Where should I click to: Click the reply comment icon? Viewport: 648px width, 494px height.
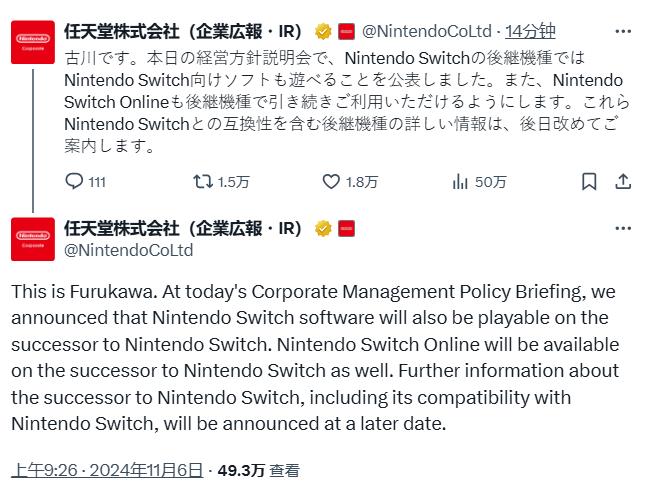(x=75, y=181)
